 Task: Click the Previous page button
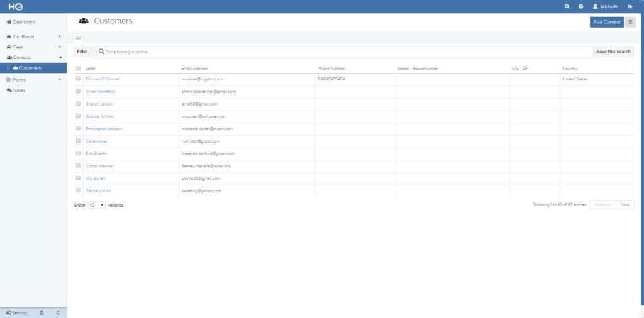[602, 205]
